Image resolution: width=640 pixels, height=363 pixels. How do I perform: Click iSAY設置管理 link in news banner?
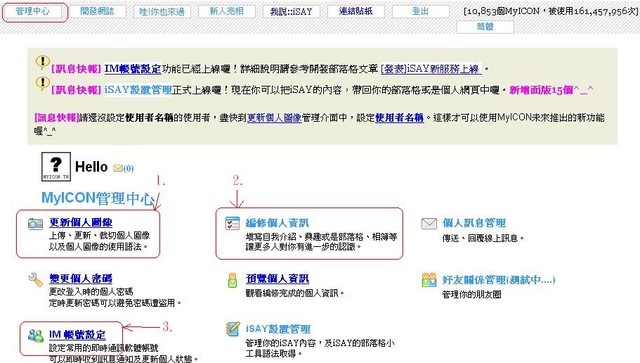pyautogui.click(x=138, y=89)
